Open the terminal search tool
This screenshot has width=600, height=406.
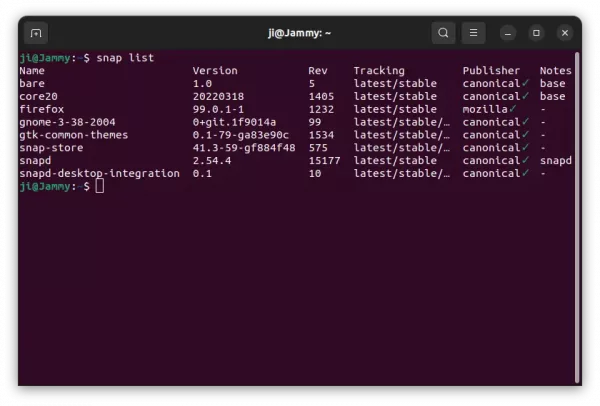pyautogui.click(x=443, y=33)
